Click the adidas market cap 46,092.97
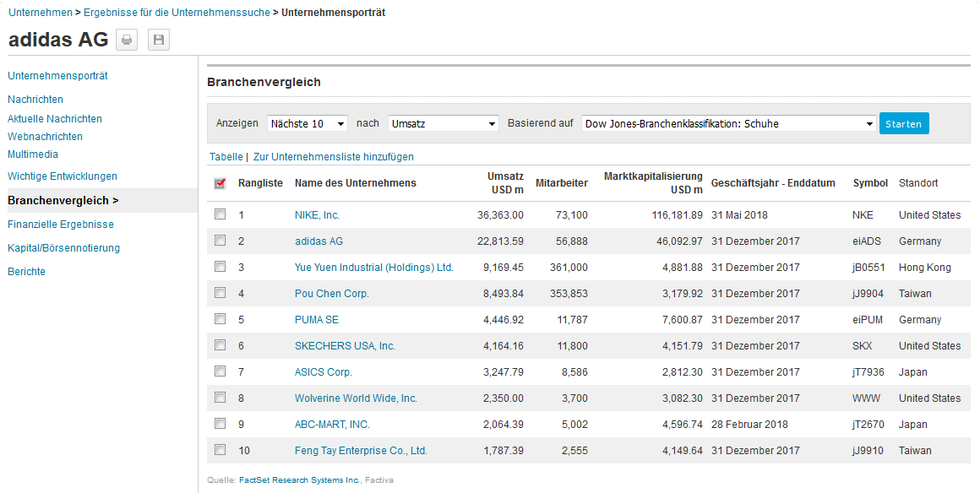Screen dimensions: 980x493 click(679, 241)
